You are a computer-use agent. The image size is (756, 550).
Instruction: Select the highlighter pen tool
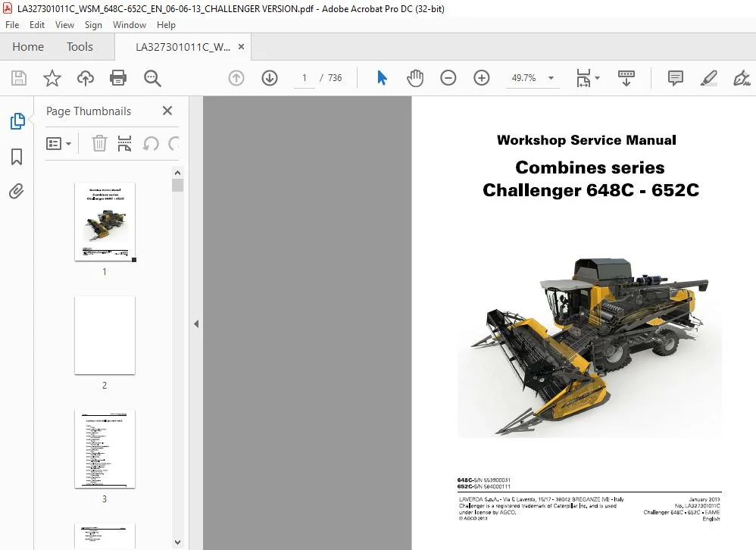pyautogui.click(x=709, y=78)
